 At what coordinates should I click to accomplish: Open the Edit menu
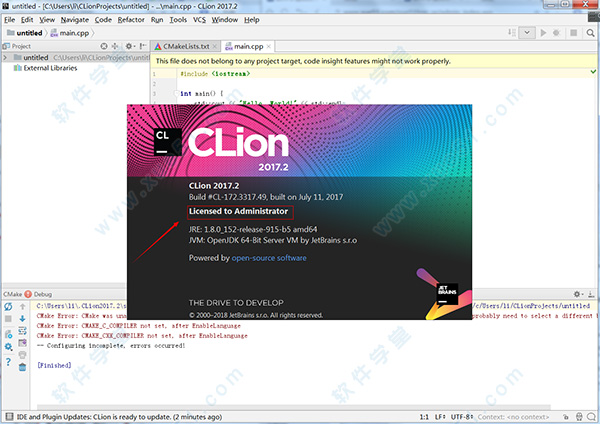tap(27, 20)
